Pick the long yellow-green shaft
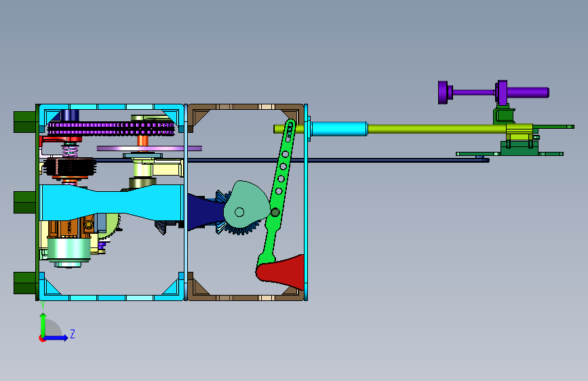Image resolution: width=588 pixels, height=381 pixels. pos(437,129)
